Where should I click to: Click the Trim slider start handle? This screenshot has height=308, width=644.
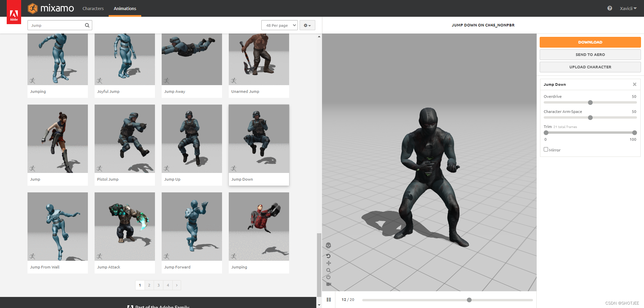click(546, 133)
